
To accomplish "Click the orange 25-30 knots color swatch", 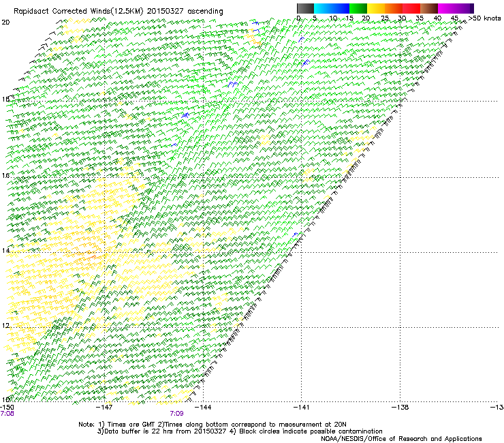I will tap(394, 8).
